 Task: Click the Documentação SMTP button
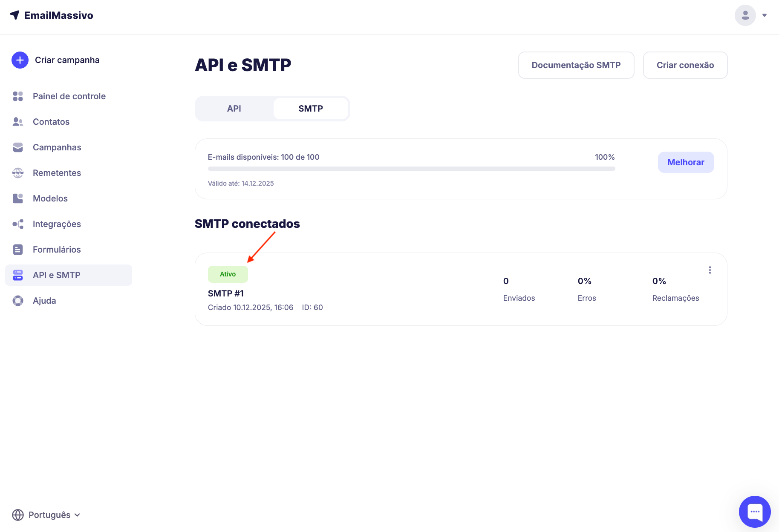pos(576,65)
